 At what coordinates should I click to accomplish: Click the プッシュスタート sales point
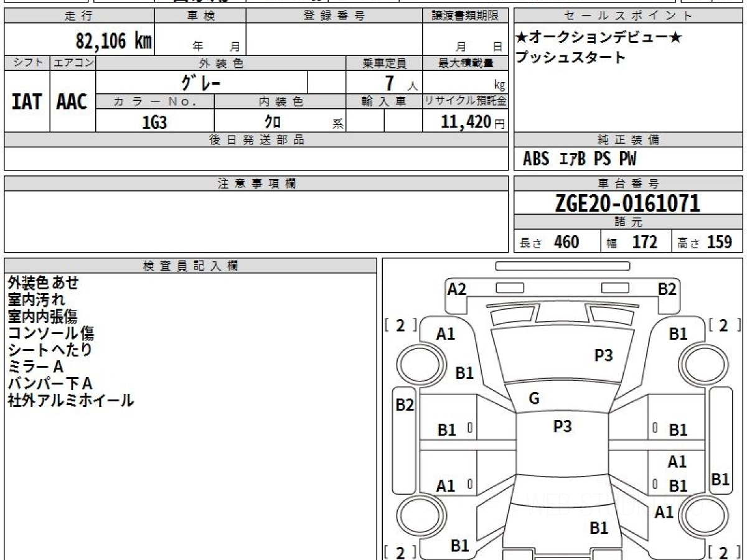click(x=570, y=57)
